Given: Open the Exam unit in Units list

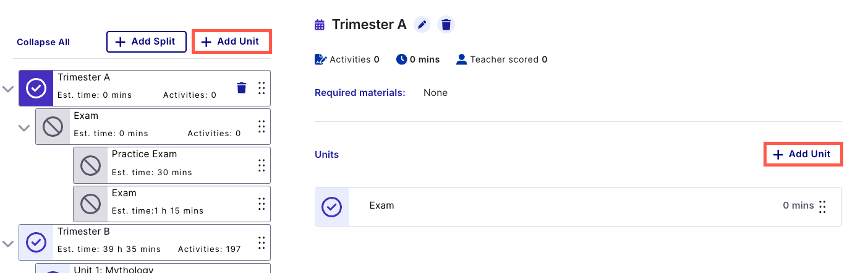Looking at the screenshot, I should click(578, 206).
